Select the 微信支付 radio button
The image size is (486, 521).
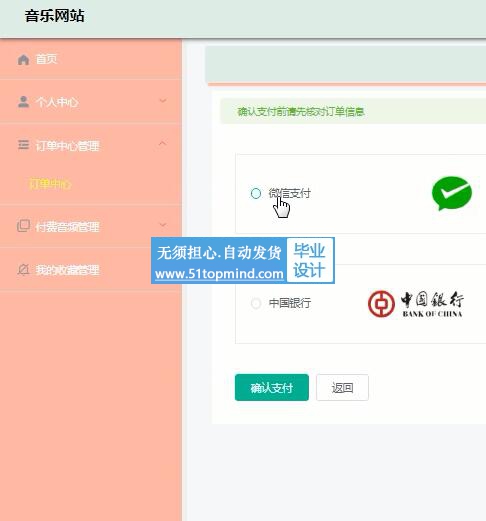tap(256, 193)
